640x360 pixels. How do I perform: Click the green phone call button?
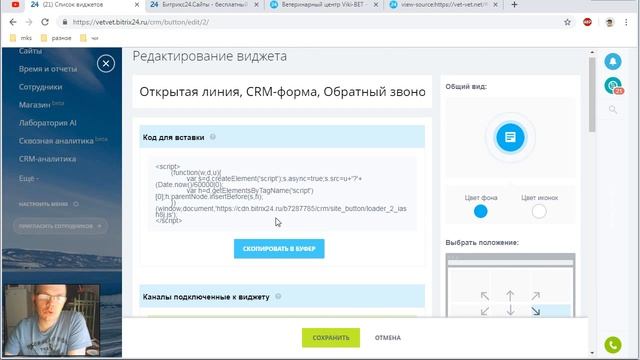(x=613, y=345)
